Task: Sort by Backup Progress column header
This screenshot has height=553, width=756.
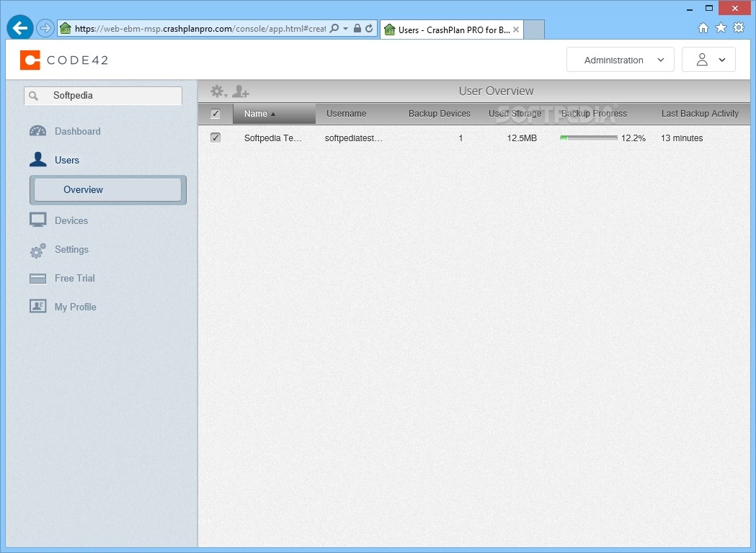Action: pos(594,114)
